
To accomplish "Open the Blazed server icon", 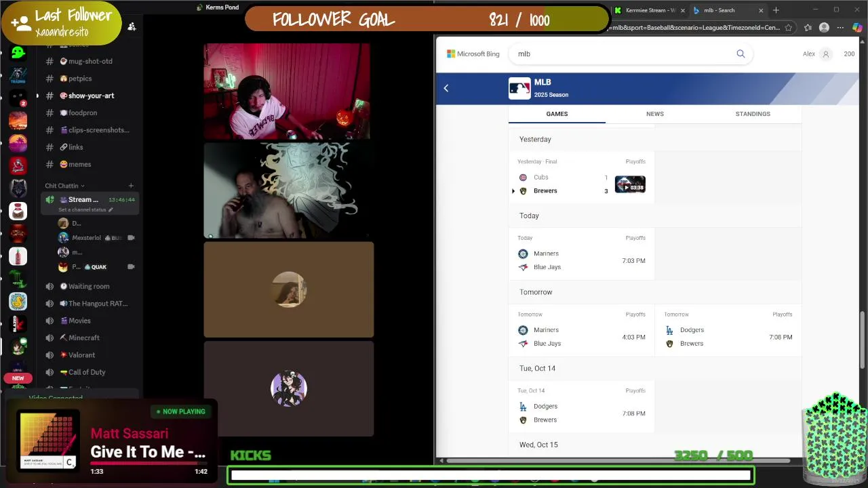I will point(18,324).
